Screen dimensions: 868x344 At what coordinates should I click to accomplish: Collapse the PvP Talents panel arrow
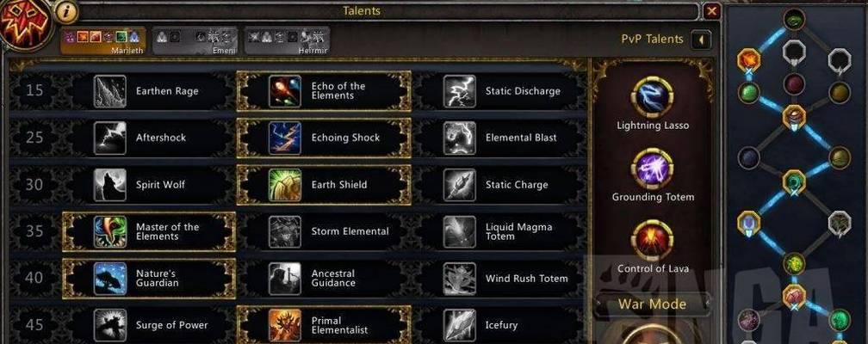click(x=701, y=40)
